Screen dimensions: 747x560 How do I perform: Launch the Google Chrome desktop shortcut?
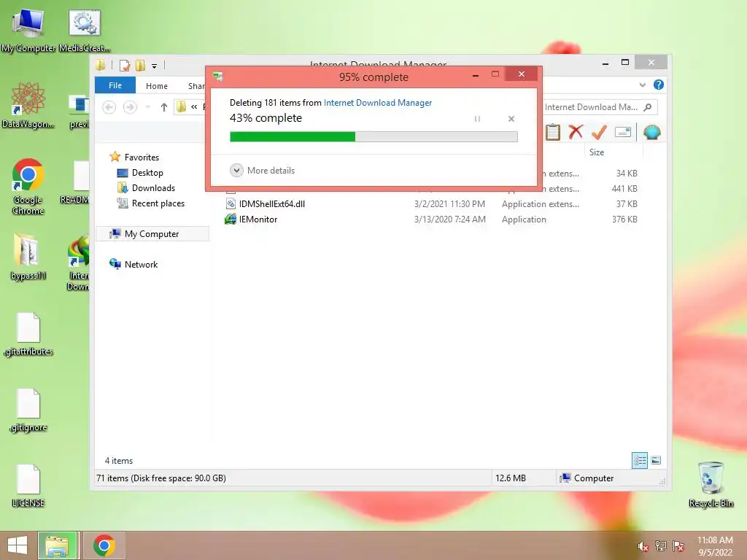pyautogui.click(x=28, y=186)
